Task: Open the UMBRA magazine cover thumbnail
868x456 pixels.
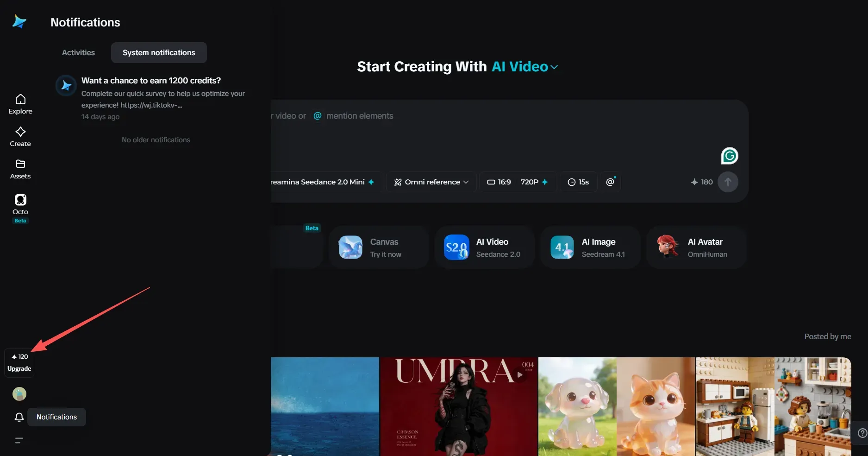Action: point(459,406)
